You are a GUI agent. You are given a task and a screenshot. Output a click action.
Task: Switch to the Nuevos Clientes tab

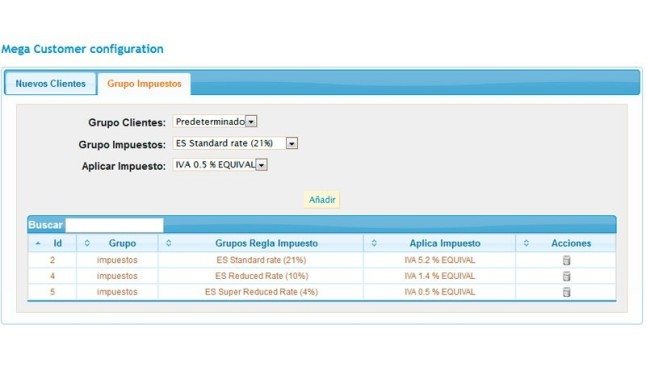tap(51, 84)
